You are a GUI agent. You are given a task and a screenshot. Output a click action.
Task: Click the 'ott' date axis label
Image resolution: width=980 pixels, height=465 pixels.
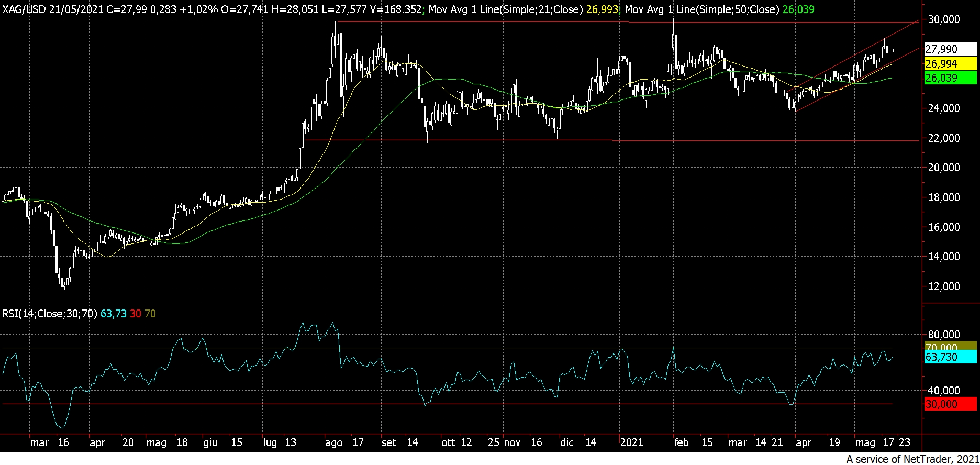coord(448,442)
